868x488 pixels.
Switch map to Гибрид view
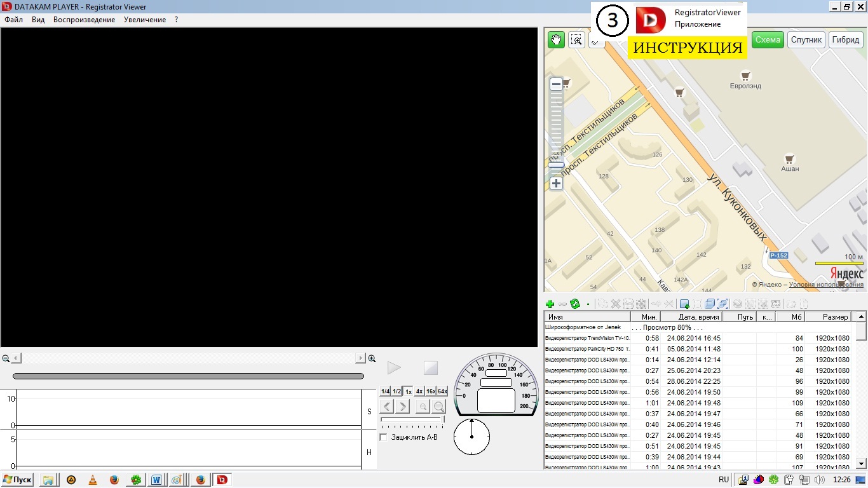pyautogui.click(x=845, y=40)
